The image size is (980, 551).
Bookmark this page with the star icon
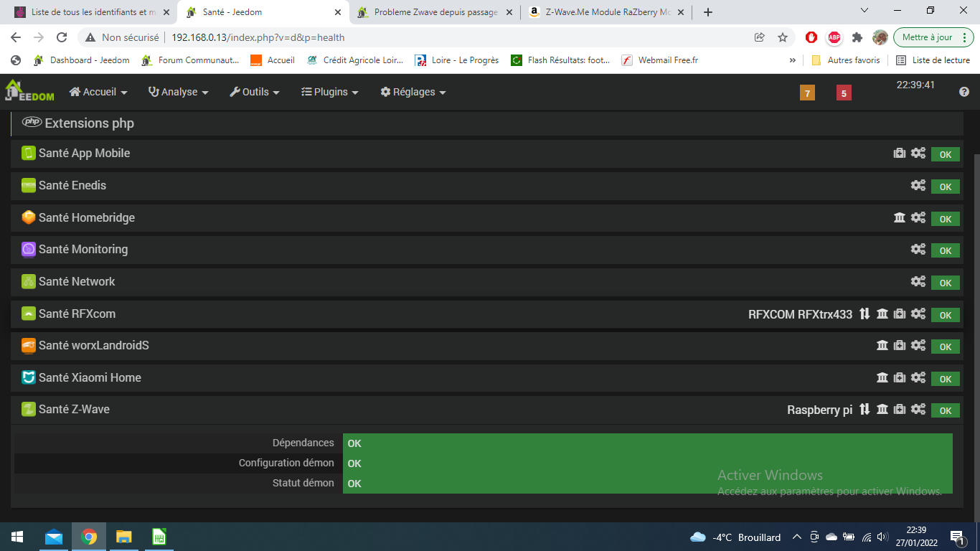783,37
